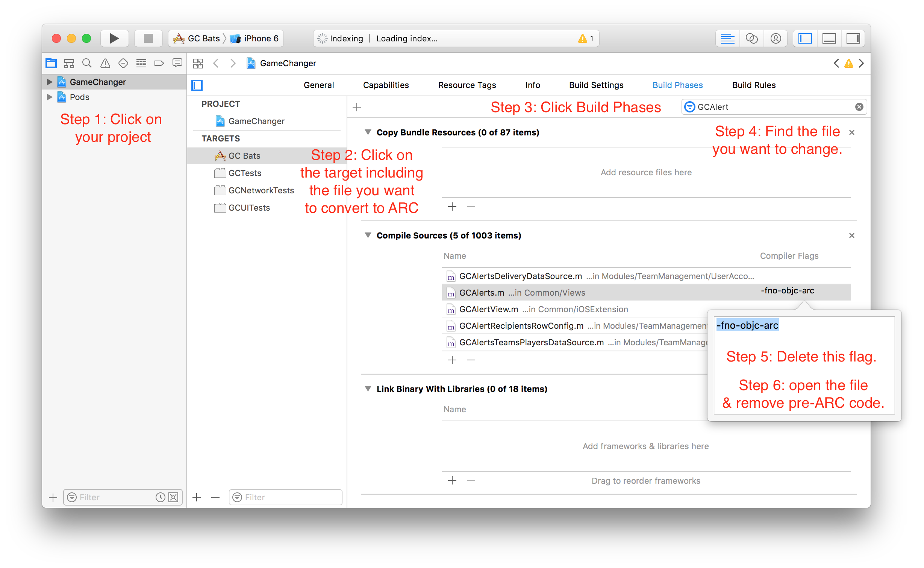924x568 pixels.
Task: Open the Project navigator
Action: pos(51,63)
